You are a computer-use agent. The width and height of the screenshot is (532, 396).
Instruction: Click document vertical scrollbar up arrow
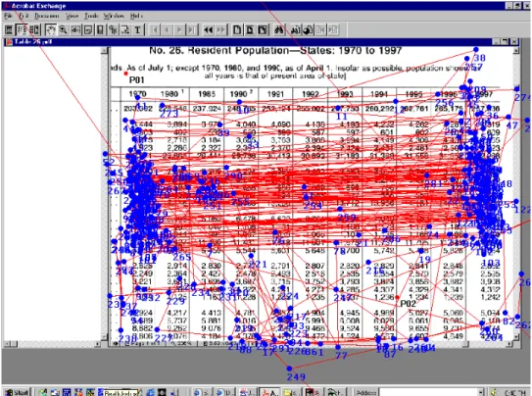click(516, 51)
